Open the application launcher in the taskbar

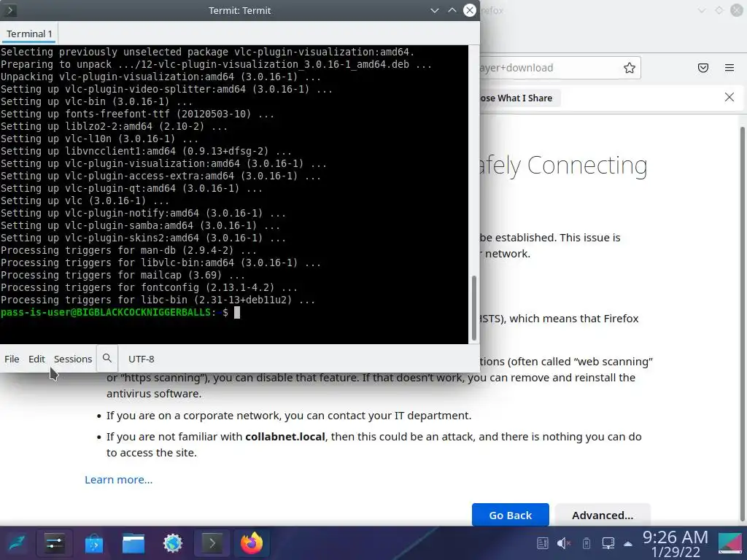(x=17, y=543)
